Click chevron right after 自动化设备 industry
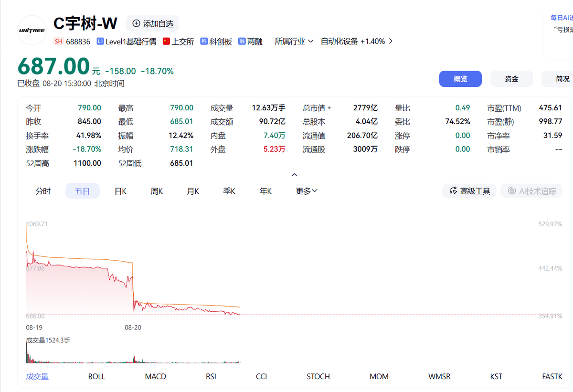Screen dimensions: 573x392 (x=391, y=42)
